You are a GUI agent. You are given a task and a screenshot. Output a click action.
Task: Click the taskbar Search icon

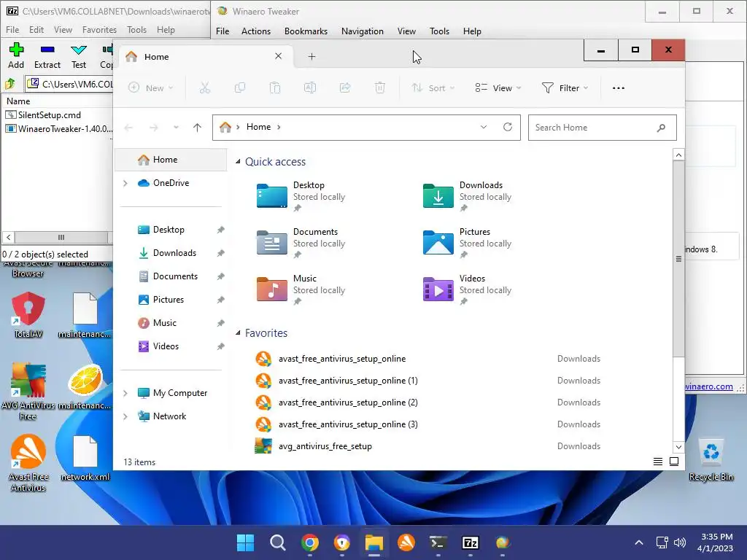(x=278, y=542)
